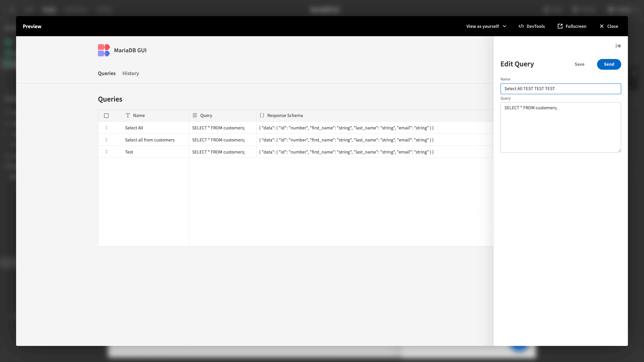Click the X icon to close the preview
This screenshot has height=362, width=644.
coord(602,26)
